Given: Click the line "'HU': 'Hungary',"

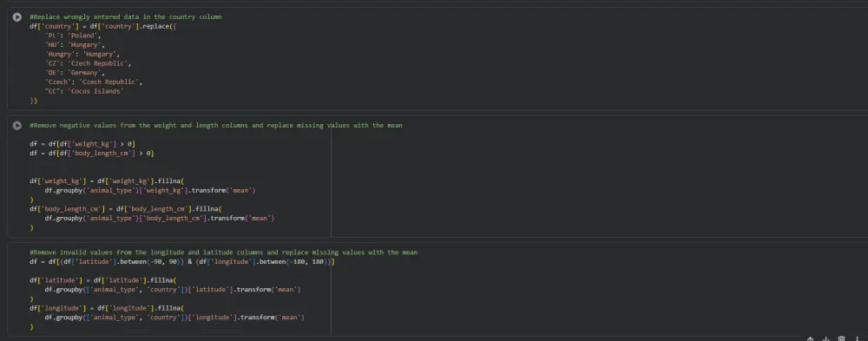Looking at the screenshot, I should coord(75,45).
